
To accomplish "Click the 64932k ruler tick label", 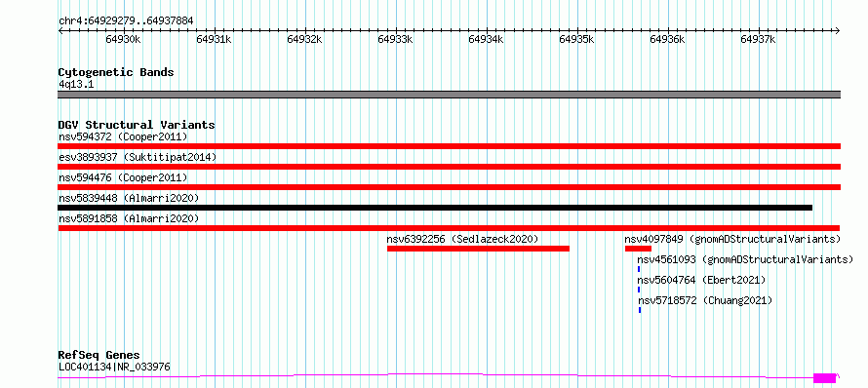I will click(x=304, y=39).
